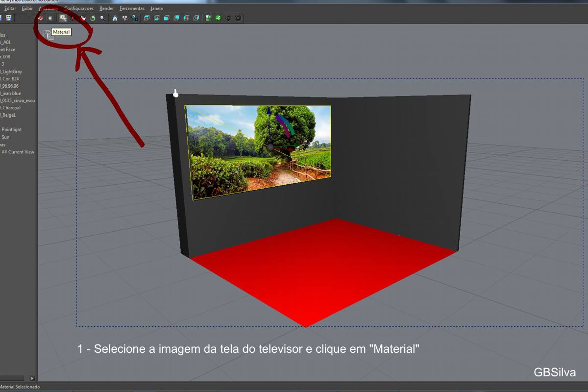This screenshot has height=392, width=588.
Task: Choose the Pan hand tool
Action: click(83, 18)
